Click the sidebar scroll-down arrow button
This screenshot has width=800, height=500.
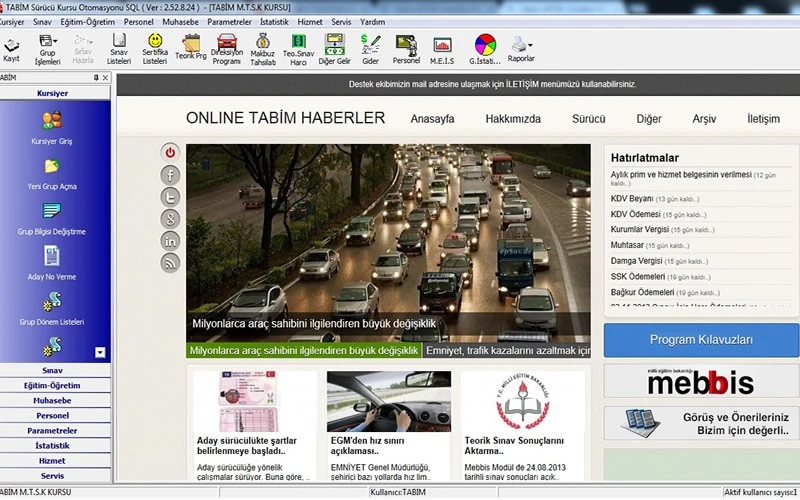100,352
